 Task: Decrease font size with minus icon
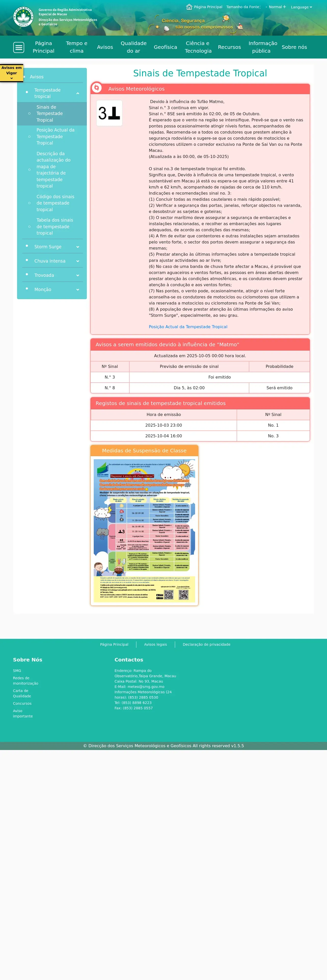pos(266,7)
